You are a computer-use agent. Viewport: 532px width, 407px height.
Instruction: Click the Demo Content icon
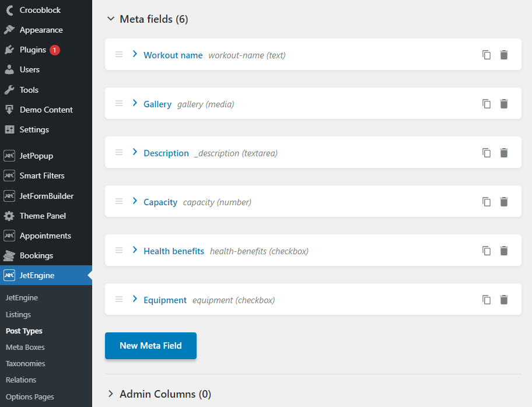pyautogui.click(x=9, y=110)
